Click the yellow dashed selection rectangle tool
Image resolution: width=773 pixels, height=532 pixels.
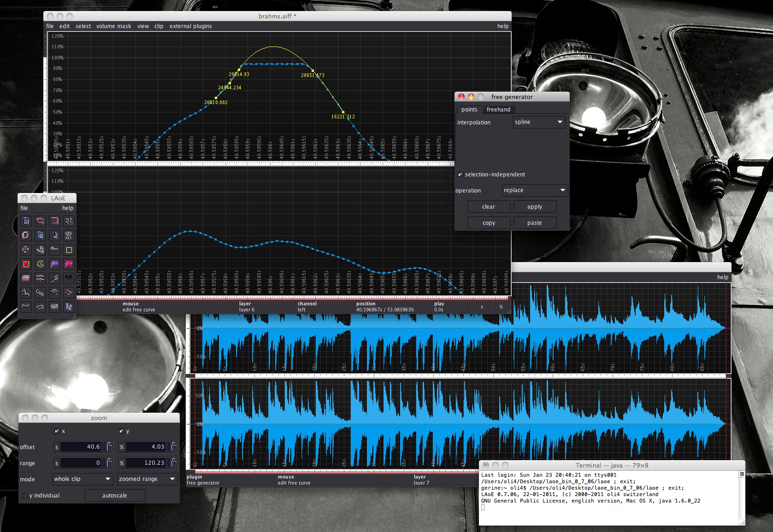(x=69, y=250)
